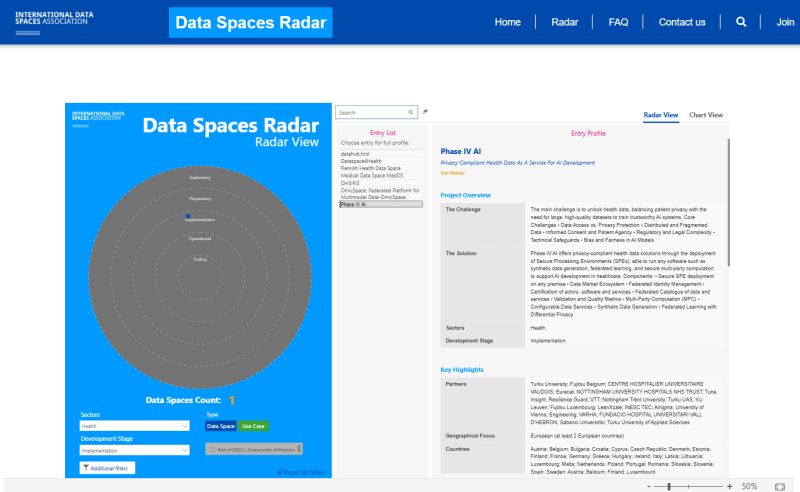Click the fit-to-page icon in the status bar
Viewport: 800px width, 492px height.
781,485
